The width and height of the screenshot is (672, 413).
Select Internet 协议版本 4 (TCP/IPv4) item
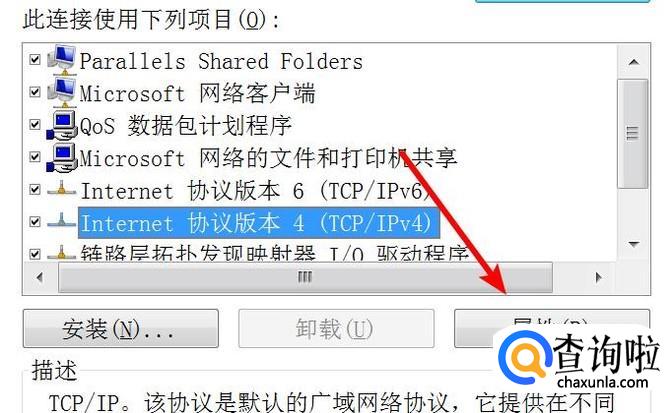click(259, 223)
